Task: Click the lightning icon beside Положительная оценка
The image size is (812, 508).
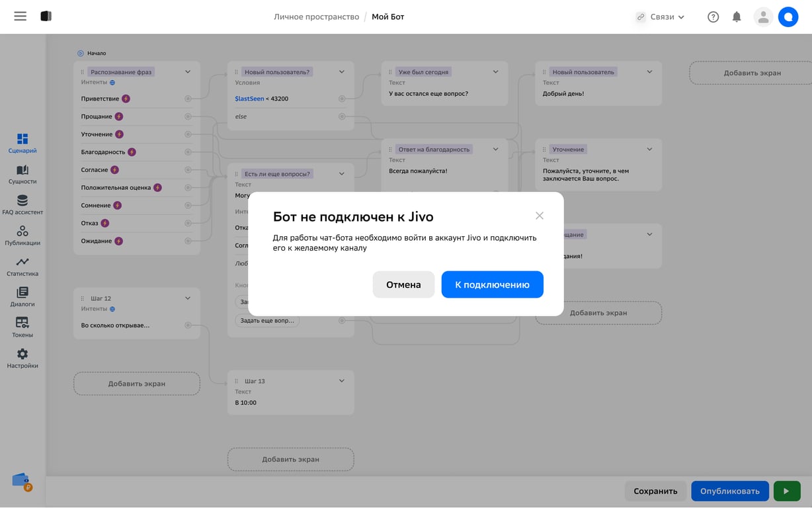Action: [157, 187]
